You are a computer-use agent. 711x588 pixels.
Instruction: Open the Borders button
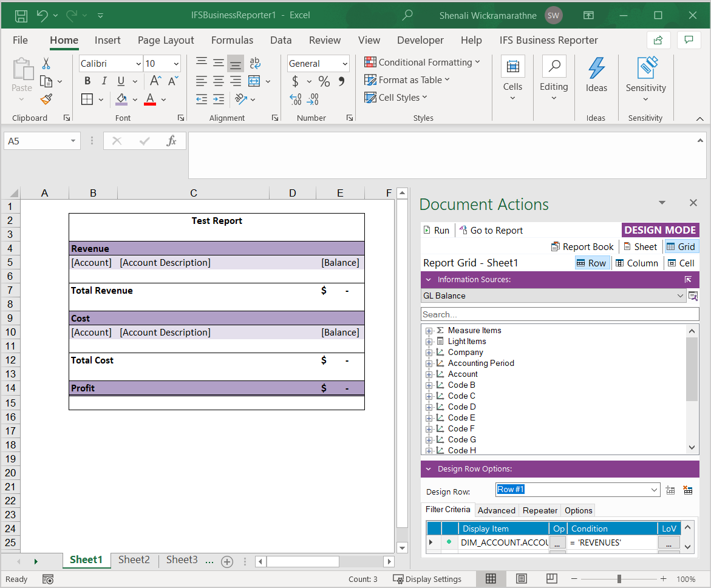point(87,99)
